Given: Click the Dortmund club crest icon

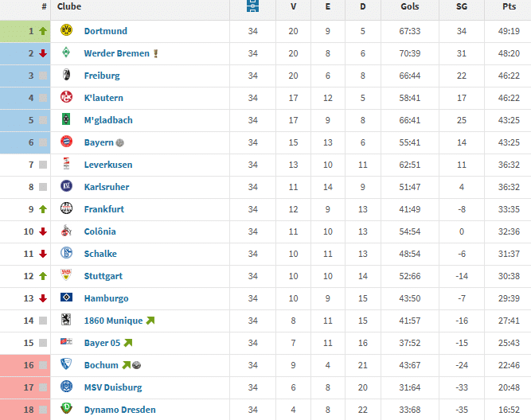Looking at the screenshot, I should click(x=67, y=31).
